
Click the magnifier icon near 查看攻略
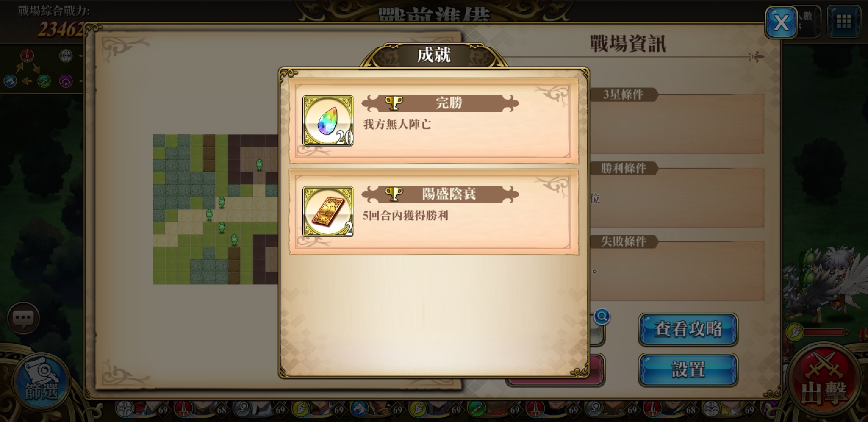pyautogui.click(x=602, y=316)
